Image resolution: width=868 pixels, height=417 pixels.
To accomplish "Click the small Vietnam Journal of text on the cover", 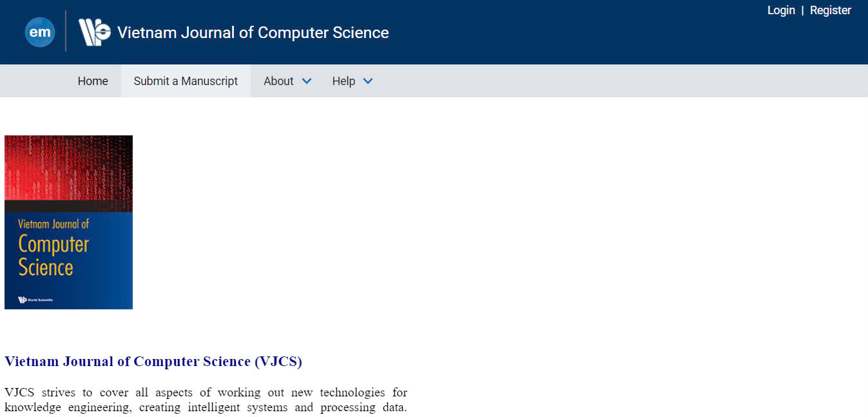I will pyautogui.click(x=53, y=224).
